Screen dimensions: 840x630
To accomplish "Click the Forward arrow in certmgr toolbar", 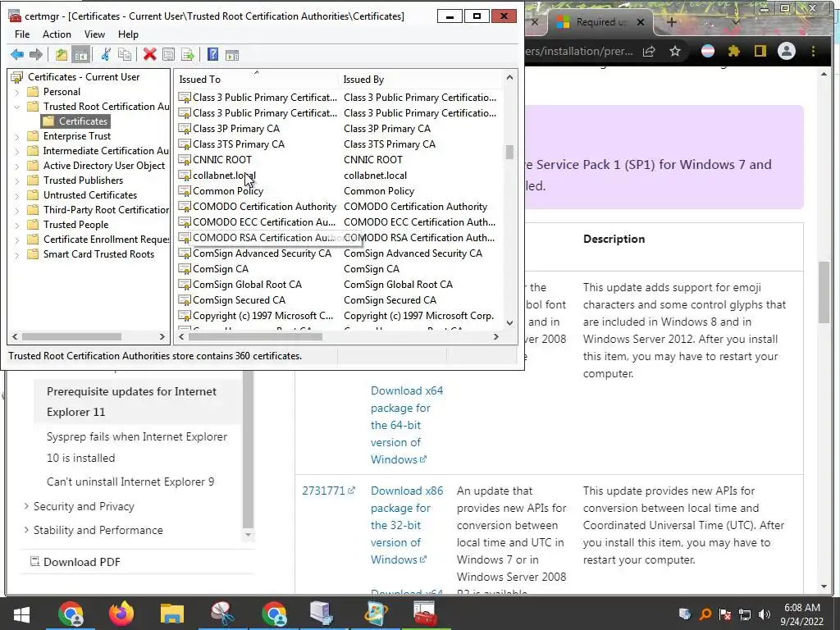I will pos(36,55).
